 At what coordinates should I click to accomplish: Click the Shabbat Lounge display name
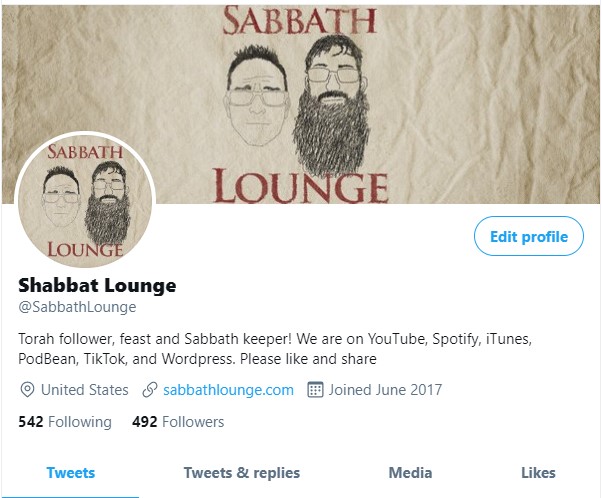[97, 285]
